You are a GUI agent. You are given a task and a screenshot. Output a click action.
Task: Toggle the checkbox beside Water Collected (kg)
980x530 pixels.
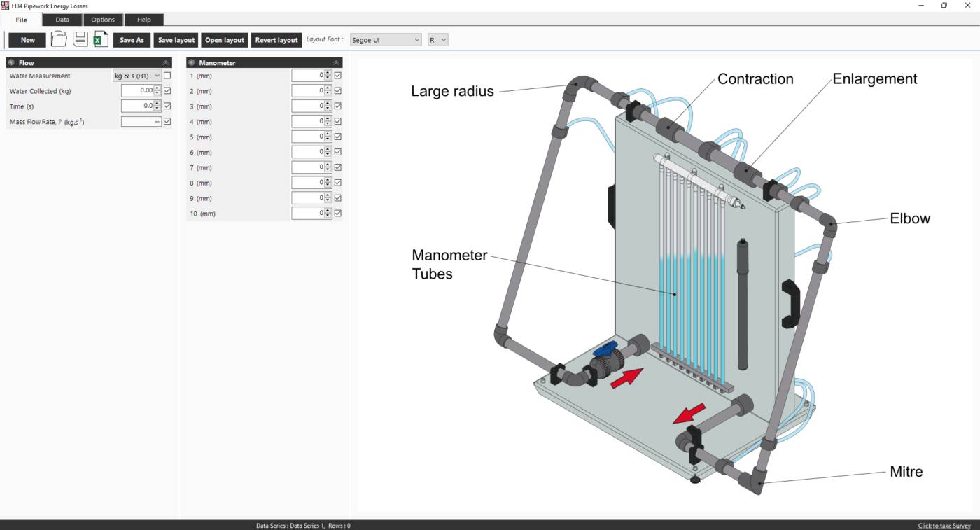tap(166, 90)
